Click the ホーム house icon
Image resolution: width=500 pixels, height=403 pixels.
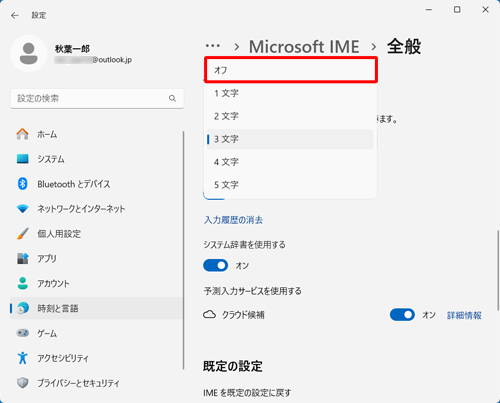pyautogui.click(x=22, y=134)
